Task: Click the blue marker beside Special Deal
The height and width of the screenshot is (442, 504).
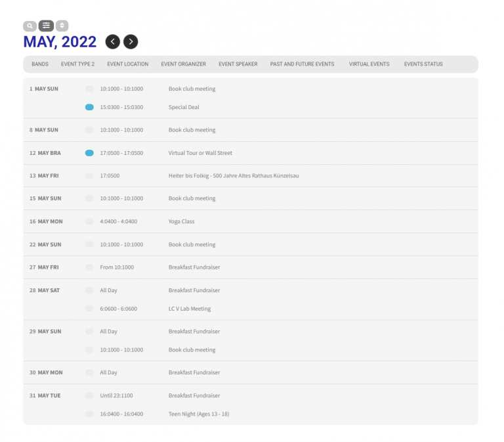Action: coord(89,107)
